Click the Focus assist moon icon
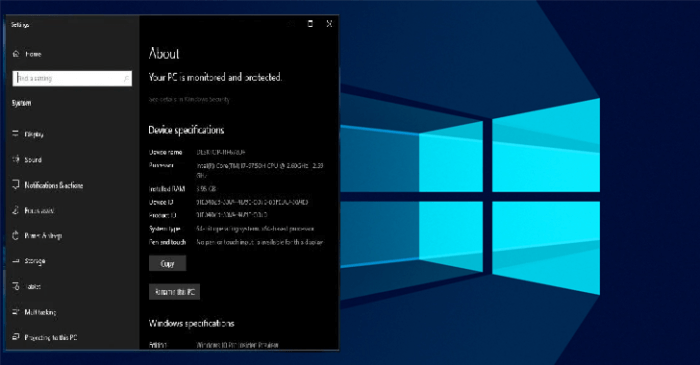Image resolution: width=700 pixels, height=365 pixels. pyautogui.click(x=16, y=210)
